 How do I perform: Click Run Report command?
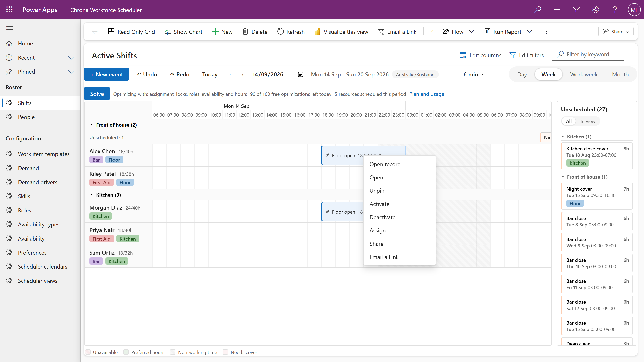(503, 32)
